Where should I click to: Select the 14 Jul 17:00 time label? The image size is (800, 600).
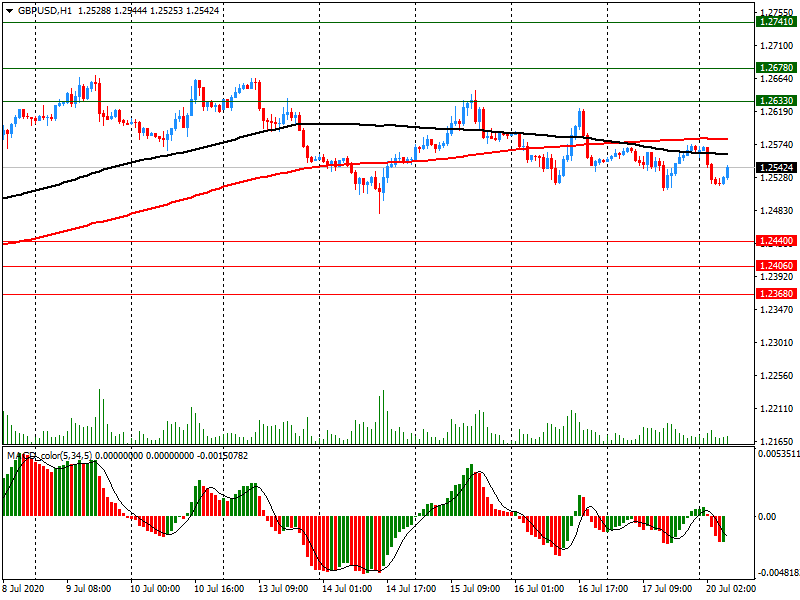pos(412,590)
